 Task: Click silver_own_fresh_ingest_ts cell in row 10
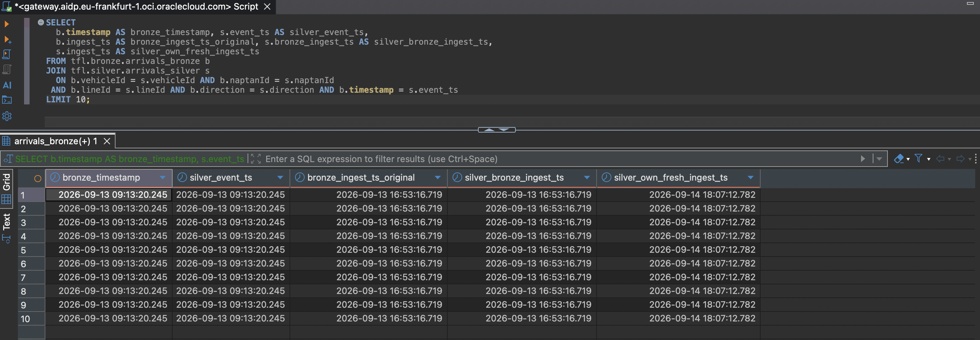tap(679, 318)
